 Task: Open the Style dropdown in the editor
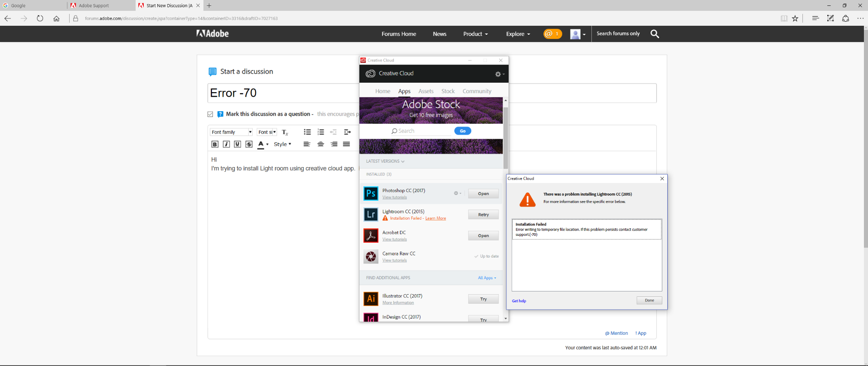[283, 144]
